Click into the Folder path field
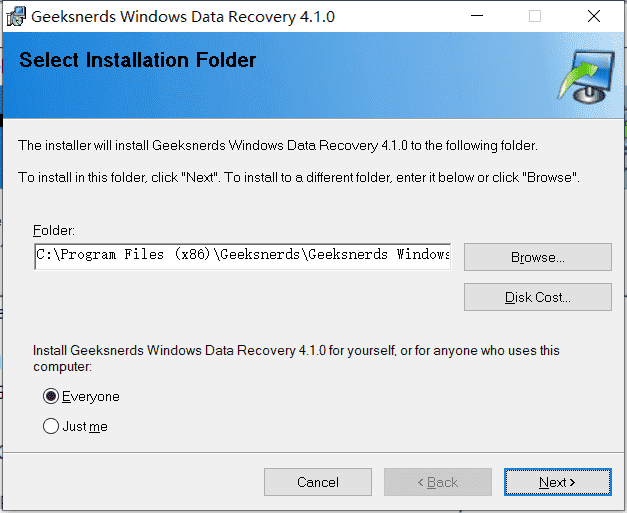The height and width of the screenshot is (513, 627). click(243, 256)
